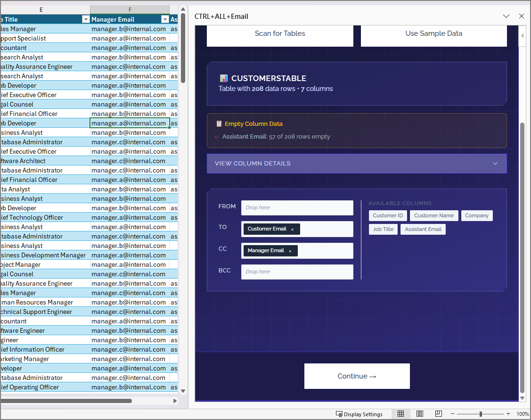Image resolution: width=531 pixels, height=420 pixels.
Task: Click the pane collapse arrow below the close button
Action: pos(523,35)
